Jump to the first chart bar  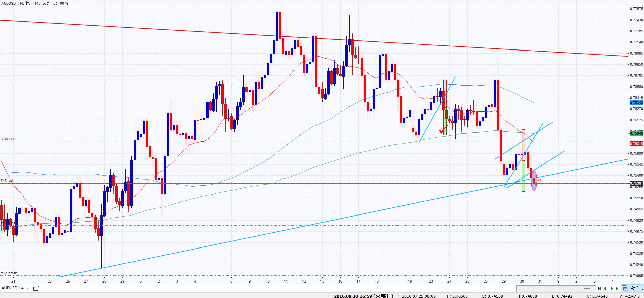pos(600,288)
